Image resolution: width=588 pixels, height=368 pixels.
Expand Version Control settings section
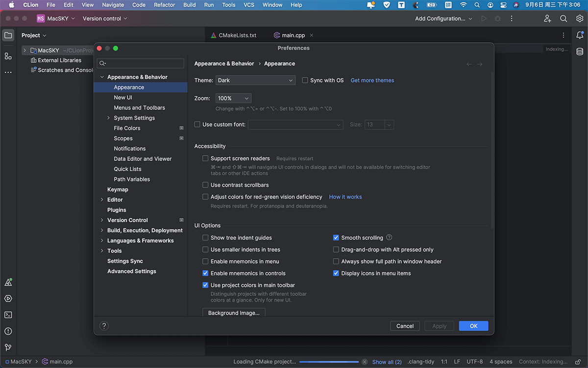102,220
